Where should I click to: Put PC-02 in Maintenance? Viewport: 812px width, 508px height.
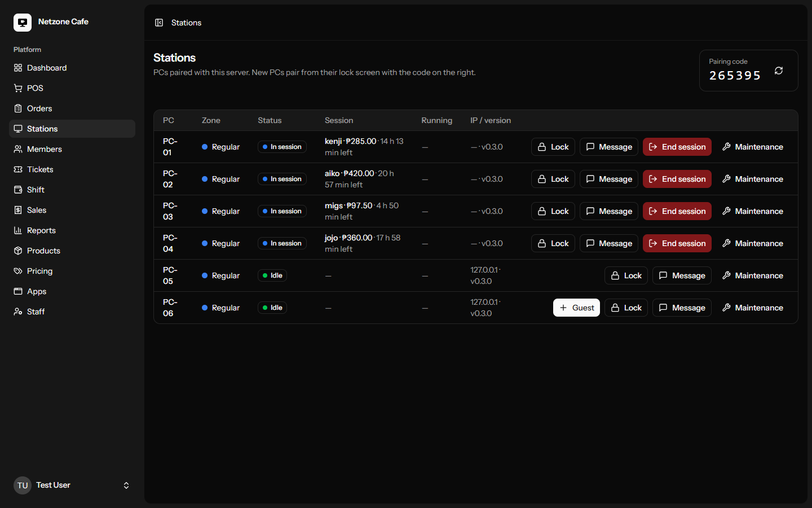pos(752,179)
